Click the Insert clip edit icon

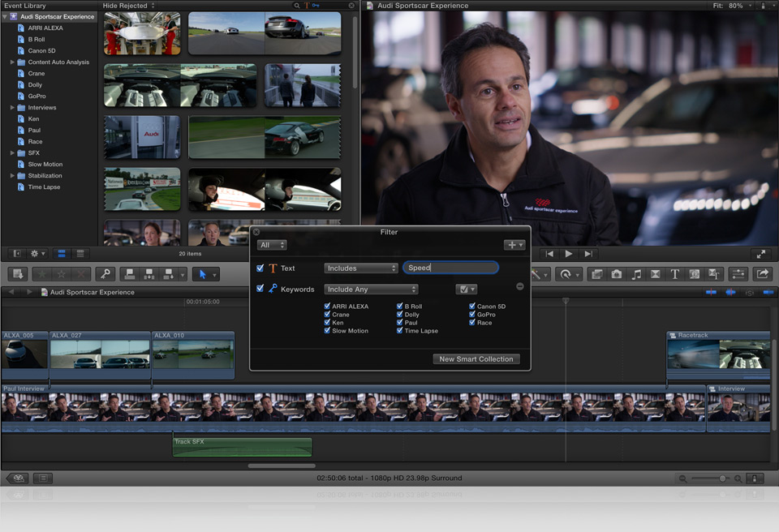coord(149,274)
